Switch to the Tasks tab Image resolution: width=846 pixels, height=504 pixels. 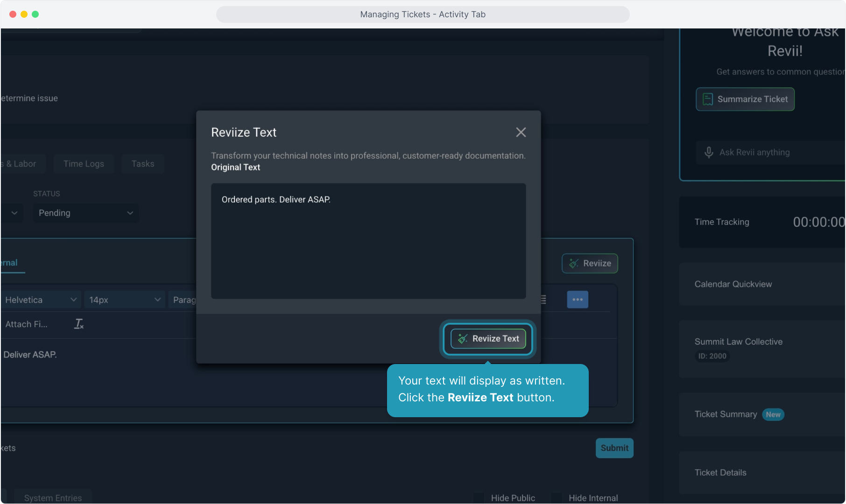[x=142, y=164]
